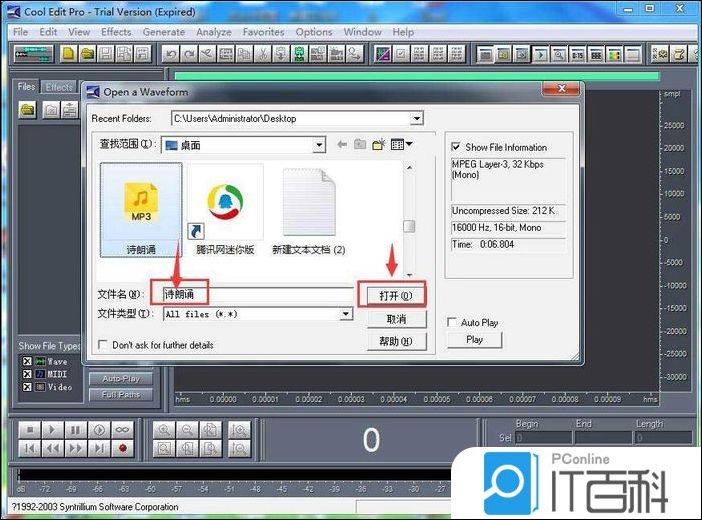Screen dimensions: 702x520
Task: Click the 取消 cancel button
Action: pos(396,319)
